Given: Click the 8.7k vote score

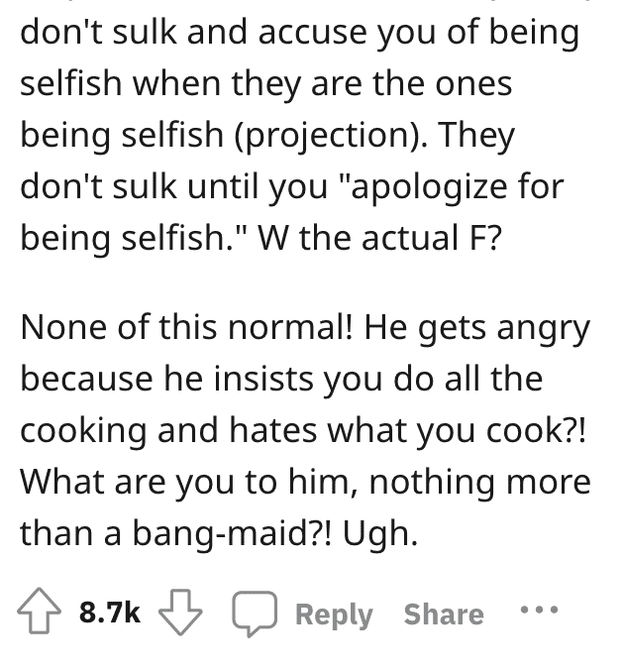Looking at the screenshot, I should 109,612.
